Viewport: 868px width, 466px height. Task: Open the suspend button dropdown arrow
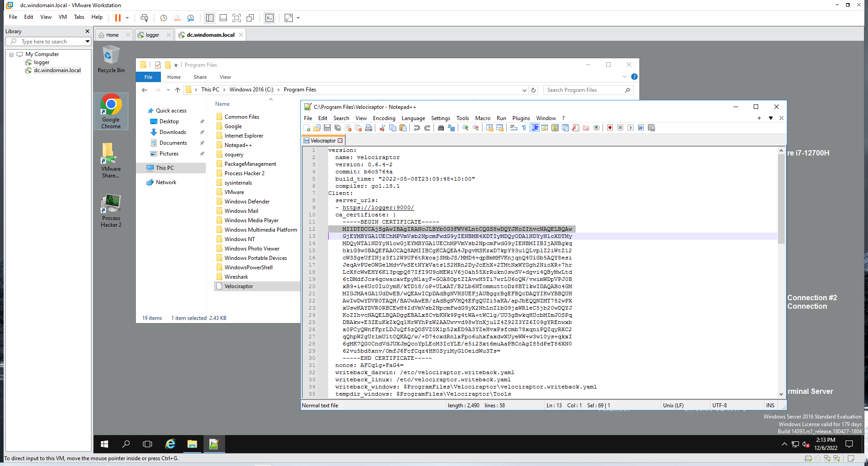pyautogui.click(x=127, y=18)
